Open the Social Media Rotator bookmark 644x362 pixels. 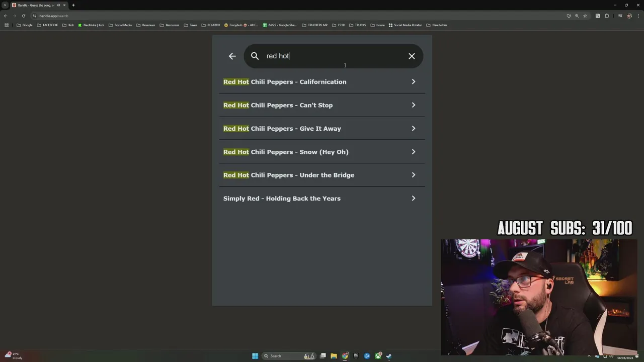[x=406, y=25]
